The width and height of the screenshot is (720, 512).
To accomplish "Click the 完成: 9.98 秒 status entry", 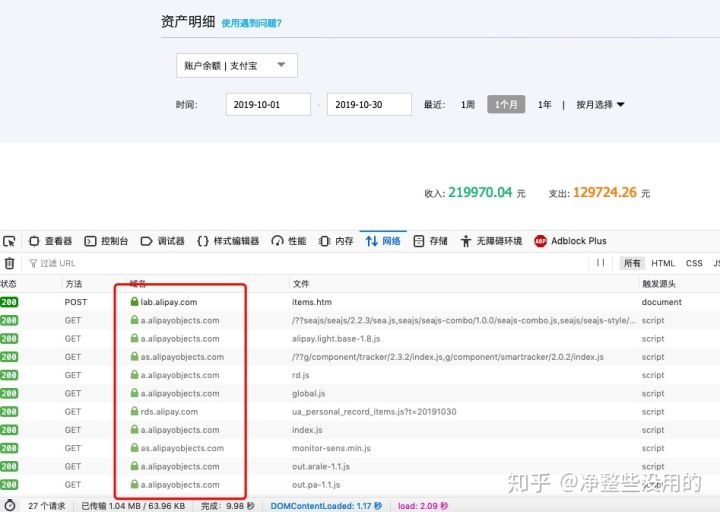I will (228, 506).
